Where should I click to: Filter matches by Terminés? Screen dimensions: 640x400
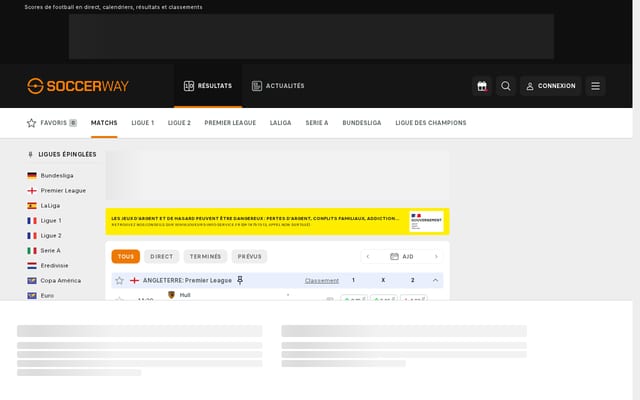pyautogui.click(x=205, y=256)
